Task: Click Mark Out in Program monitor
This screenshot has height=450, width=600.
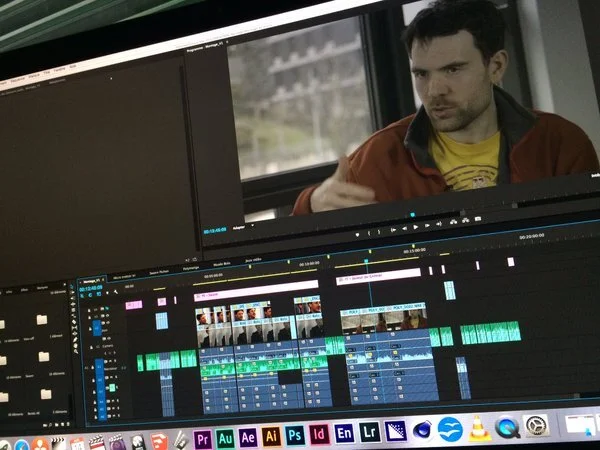Action: pos(379,232)
